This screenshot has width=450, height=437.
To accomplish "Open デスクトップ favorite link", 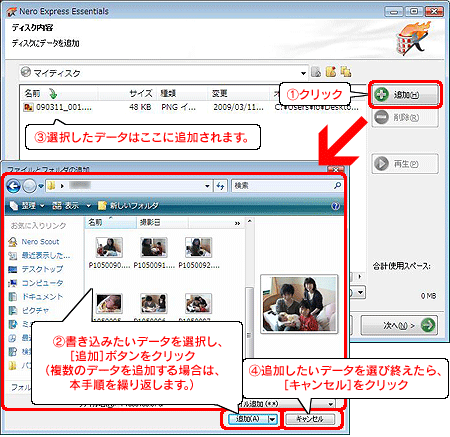I will (x=36, y=269).
